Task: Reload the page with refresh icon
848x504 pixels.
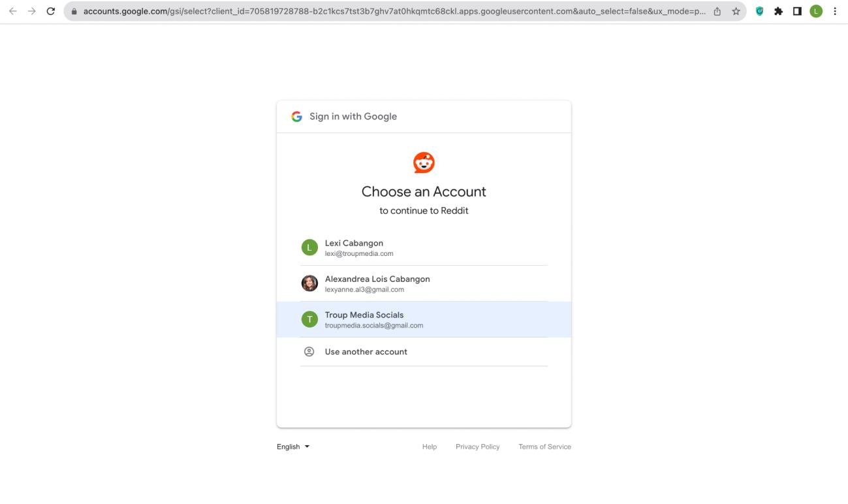Action: [51, 11]
